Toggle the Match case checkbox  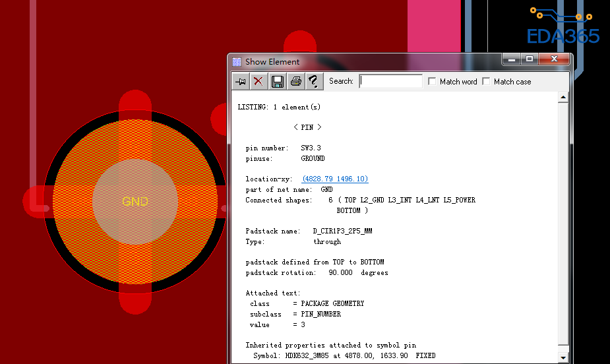pyautogui.click(x=486, y=81)
